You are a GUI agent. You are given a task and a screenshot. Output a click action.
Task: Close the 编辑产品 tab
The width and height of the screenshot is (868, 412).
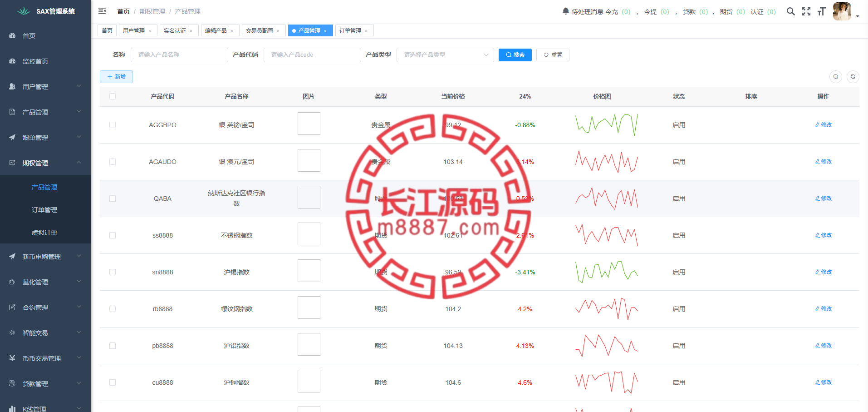[x=232, y=31]
